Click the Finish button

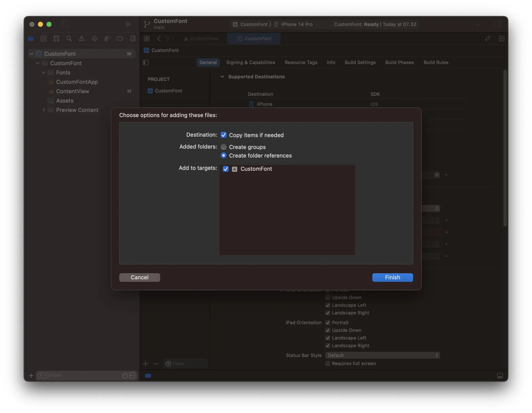392,277
